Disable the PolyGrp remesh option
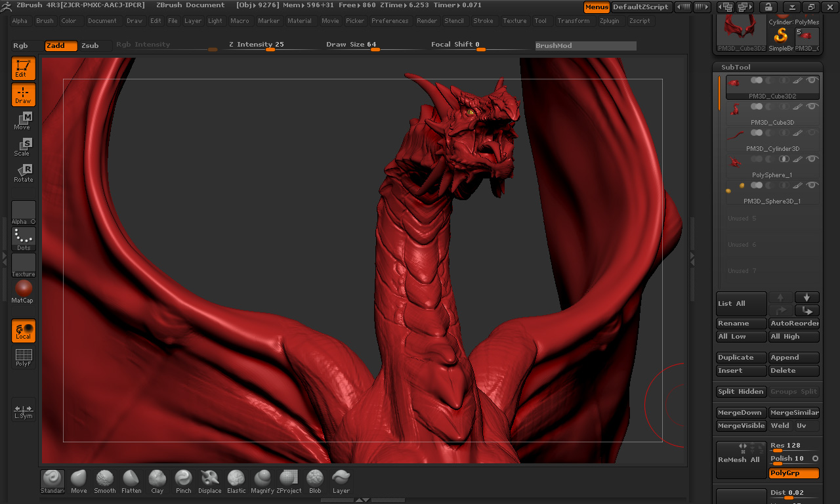840x504 pixels. 794,473
